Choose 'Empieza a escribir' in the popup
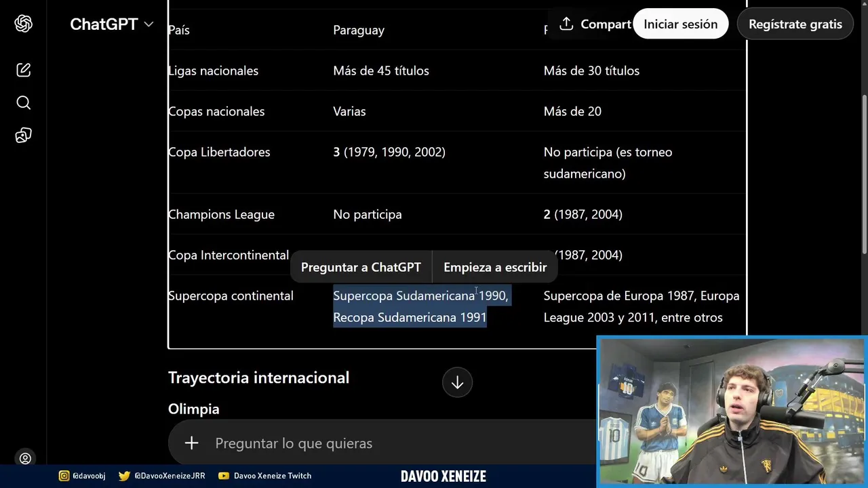The image size is (868, 488). click(495, 267)
